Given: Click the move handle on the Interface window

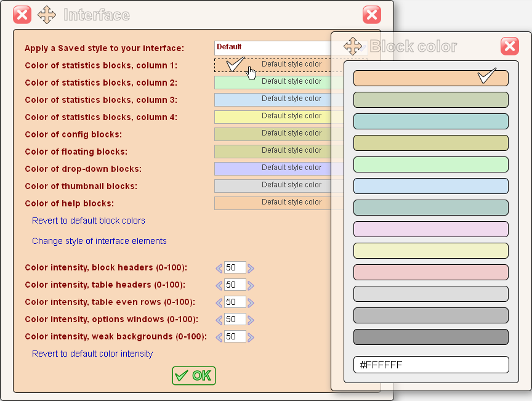Looking at the screenshot, I should point(46,14).
